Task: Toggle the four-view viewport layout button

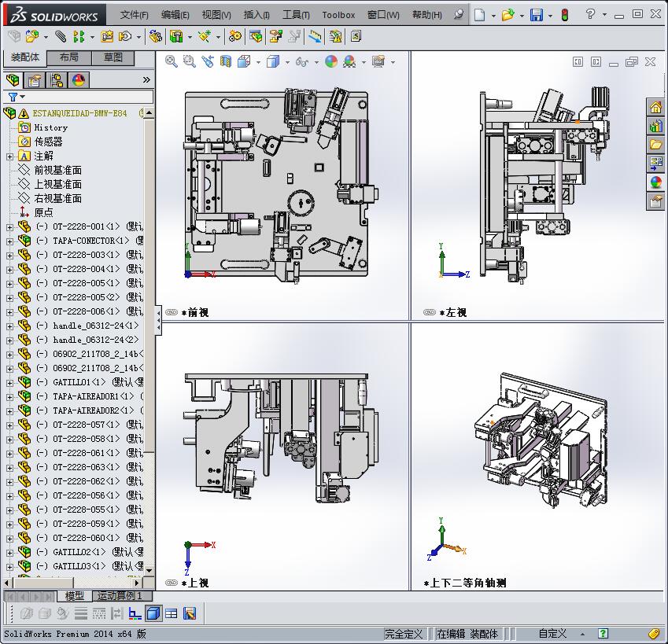Action: point(172,613)
